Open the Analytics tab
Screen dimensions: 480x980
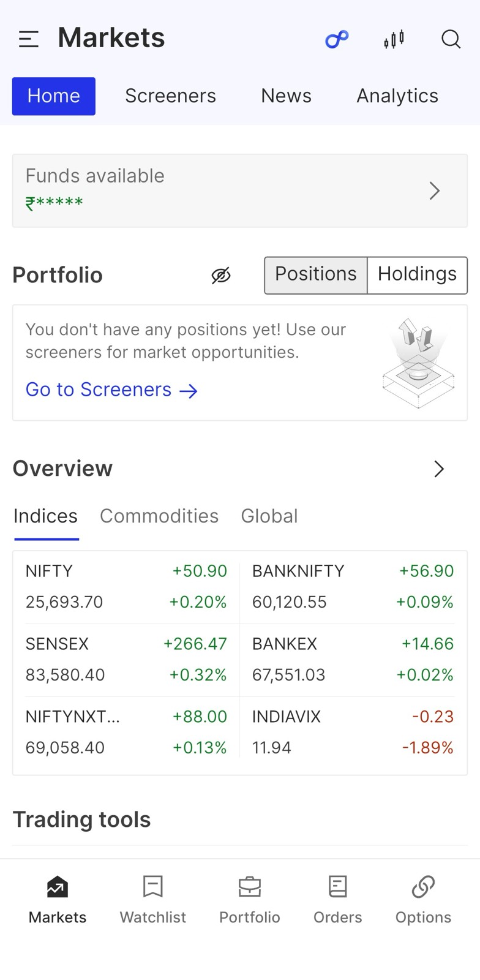point(397,96)
